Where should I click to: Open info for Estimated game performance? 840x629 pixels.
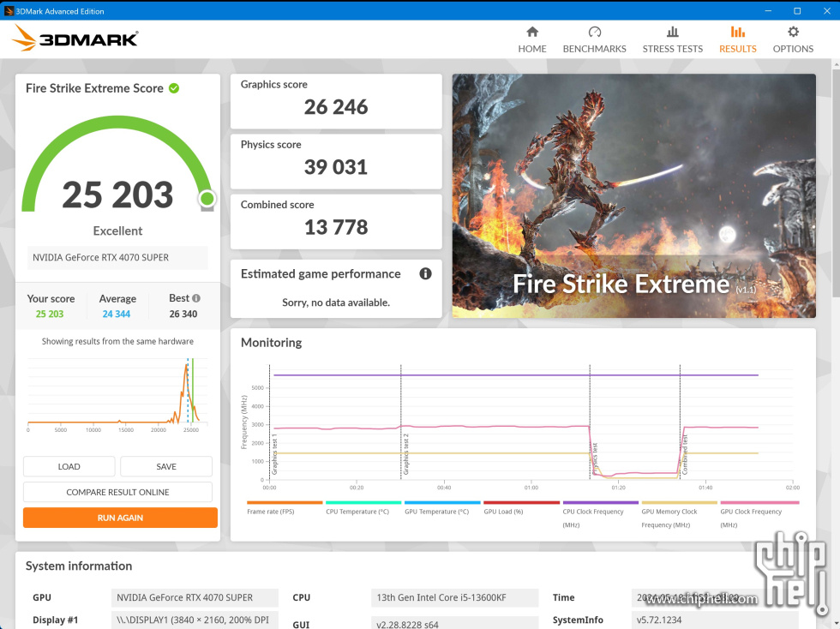[425, 273]
